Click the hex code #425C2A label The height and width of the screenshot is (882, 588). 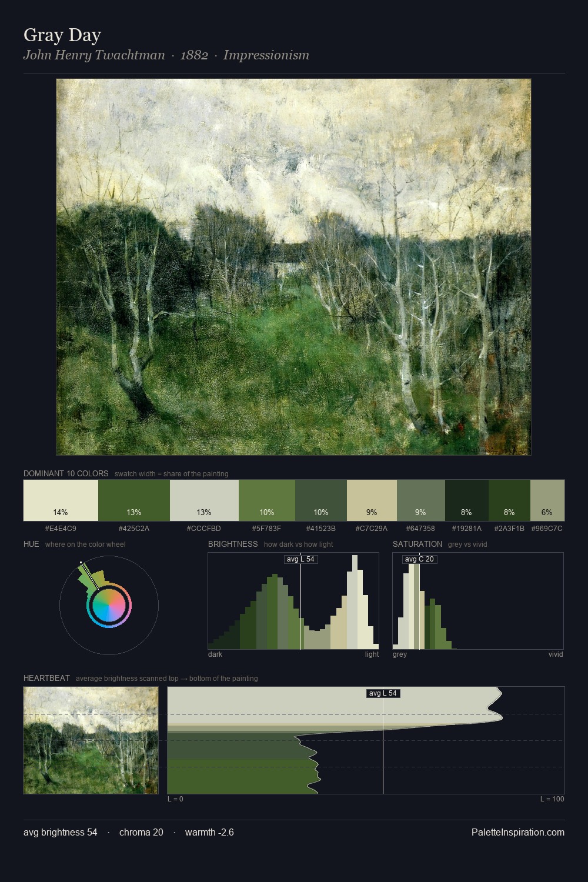click(x=134, y=529)
